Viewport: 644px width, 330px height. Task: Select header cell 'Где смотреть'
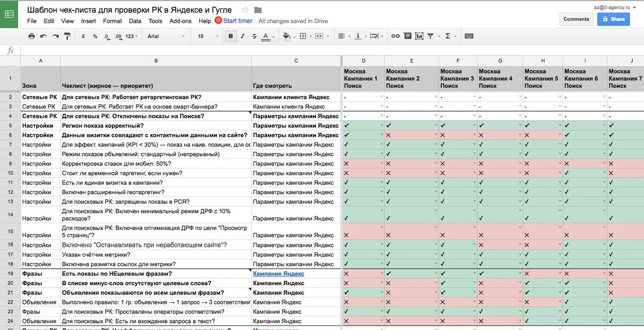[296, 78]
